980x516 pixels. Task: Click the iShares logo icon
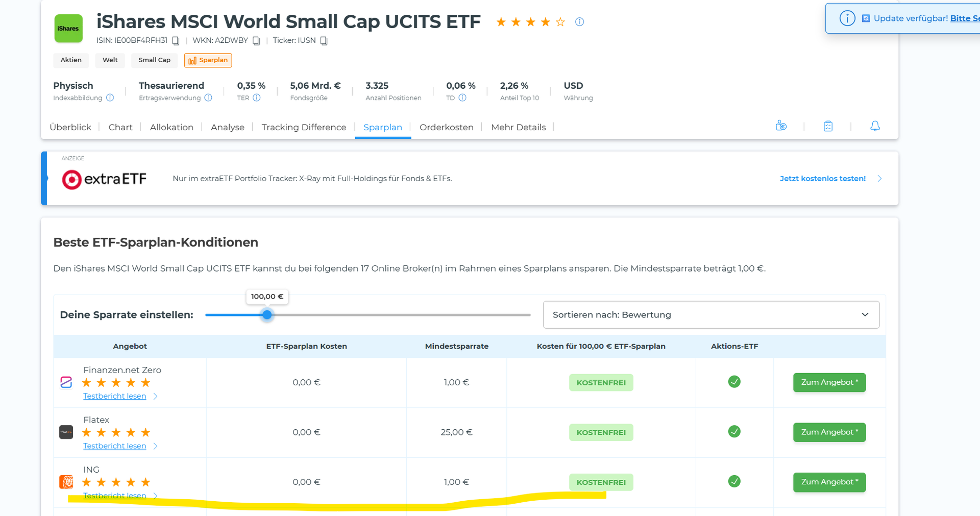coord(68,29)
